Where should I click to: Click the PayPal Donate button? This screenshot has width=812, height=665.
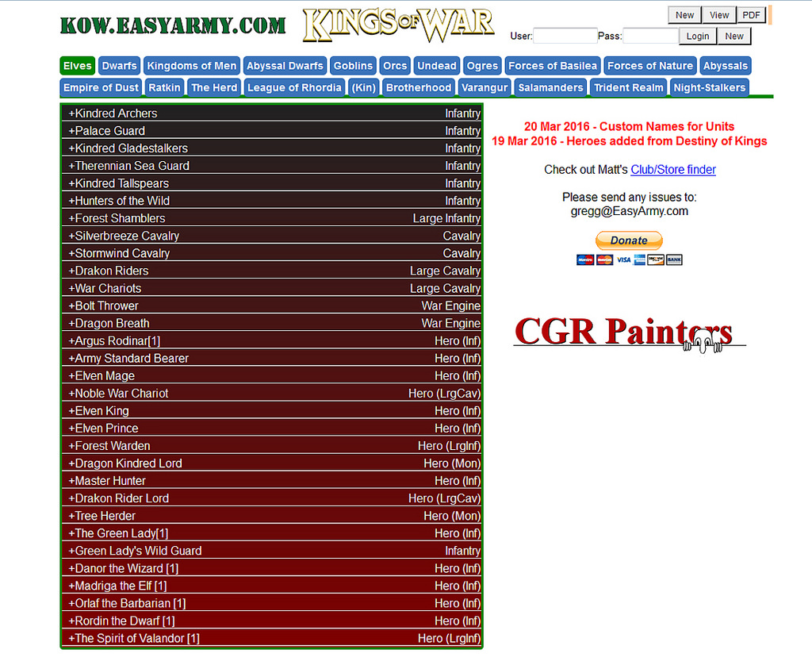tap(629, 240)
